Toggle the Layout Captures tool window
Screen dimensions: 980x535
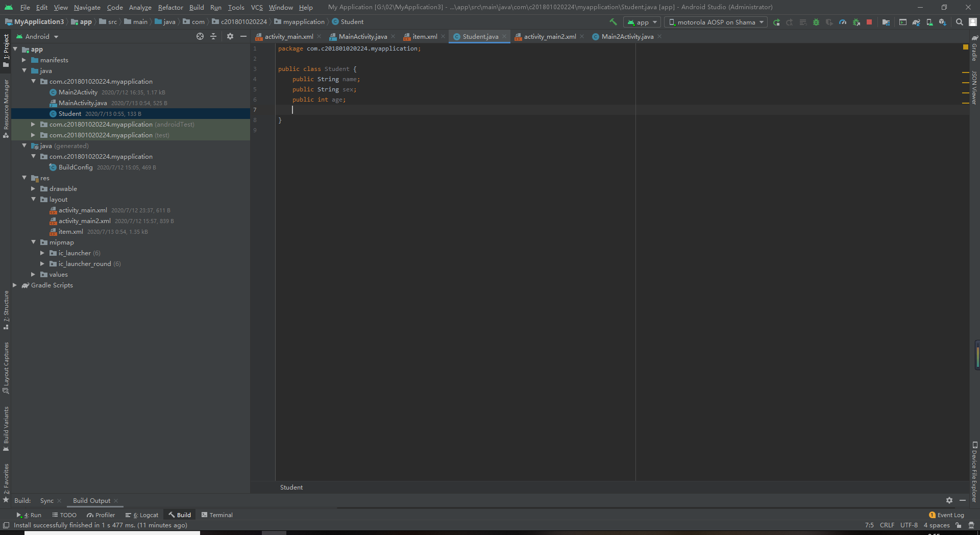6,368
